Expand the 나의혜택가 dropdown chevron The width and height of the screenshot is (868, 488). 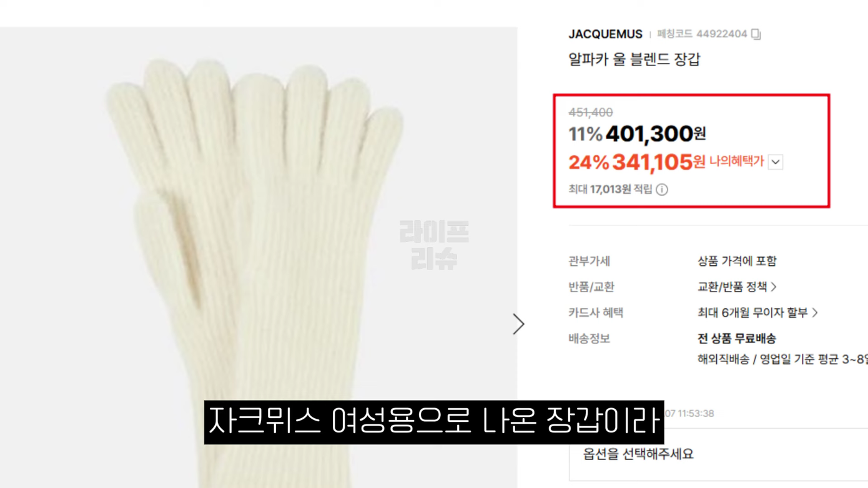pos(775,162)
